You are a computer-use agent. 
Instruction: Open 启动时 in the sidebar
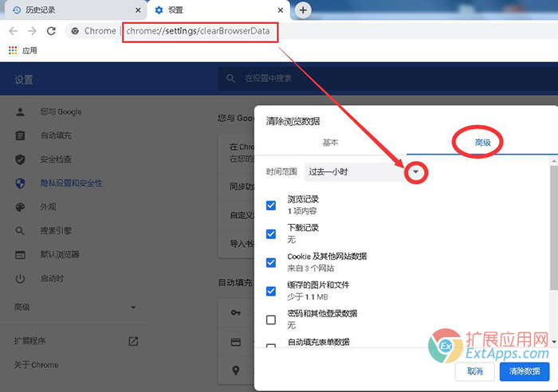click(x=52, y=279)
